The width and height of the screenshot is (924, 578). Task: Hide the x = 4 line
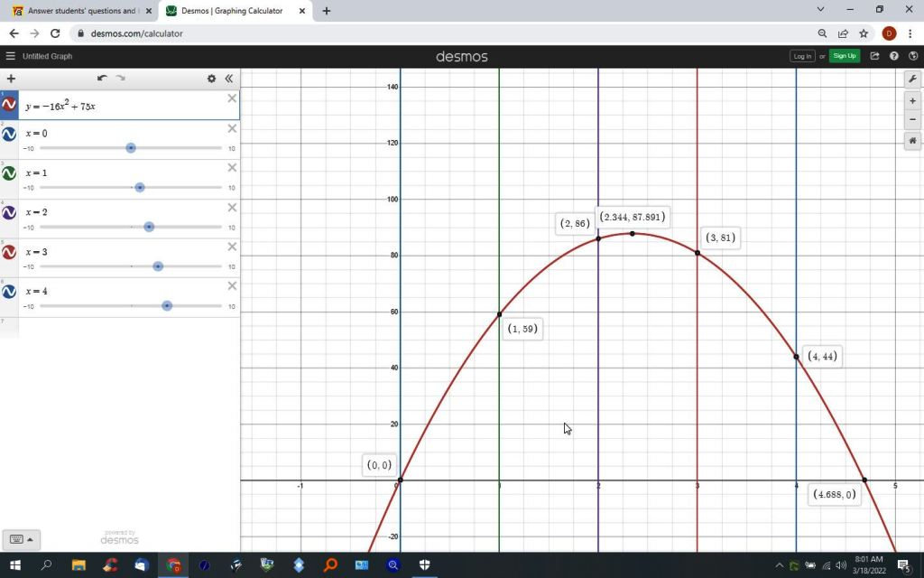point(9,292)
